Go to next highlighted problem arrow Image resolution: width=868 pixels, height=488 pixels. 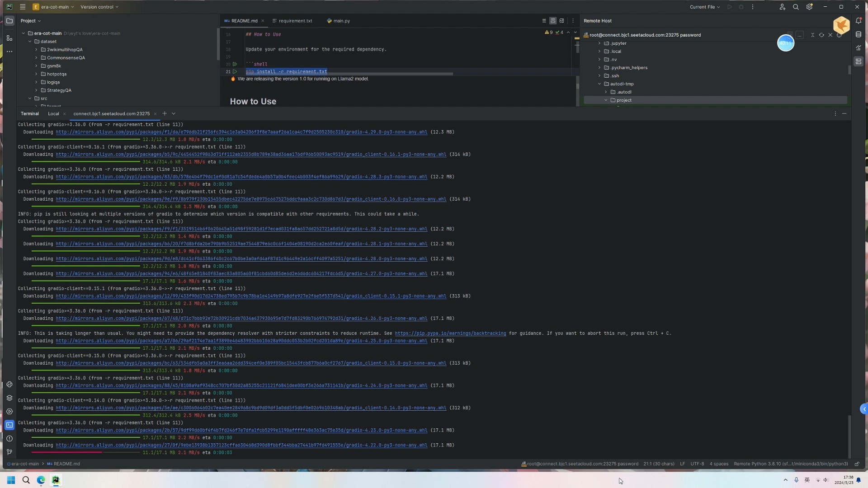[576, 33]
